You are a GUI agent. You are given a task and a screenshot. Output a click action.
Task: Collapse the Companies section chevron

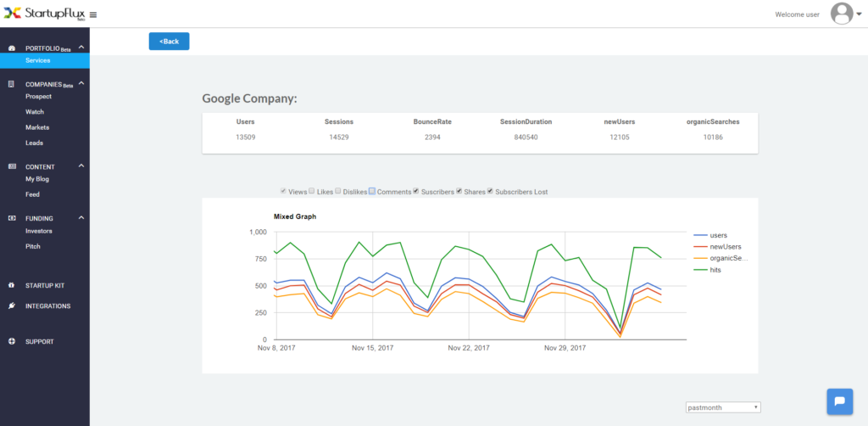click(x=81, y=84)
